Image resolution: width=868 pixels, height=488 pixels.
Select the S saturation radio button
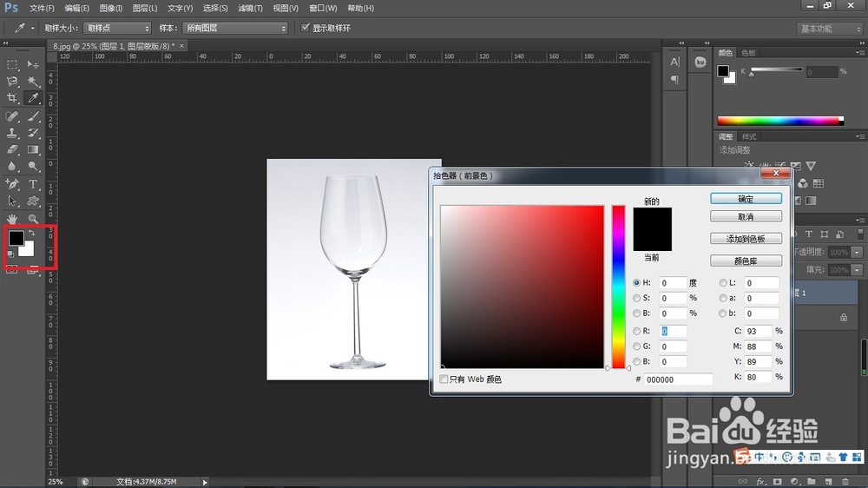[x=636, y=298]
